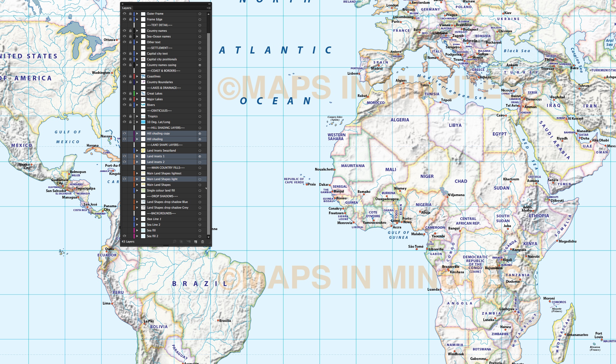Toggle visibility of the Hill shading layer
616x364 pixels.
(x=124, y=139)
